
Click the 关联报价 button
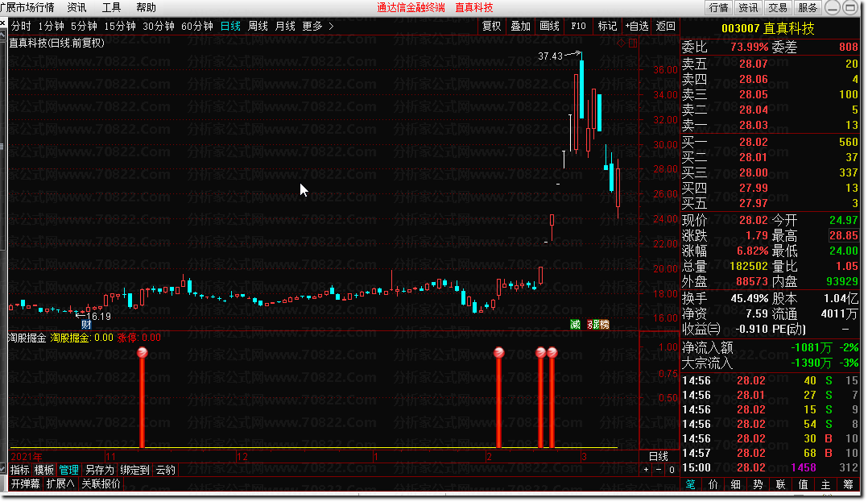(101, 483)
